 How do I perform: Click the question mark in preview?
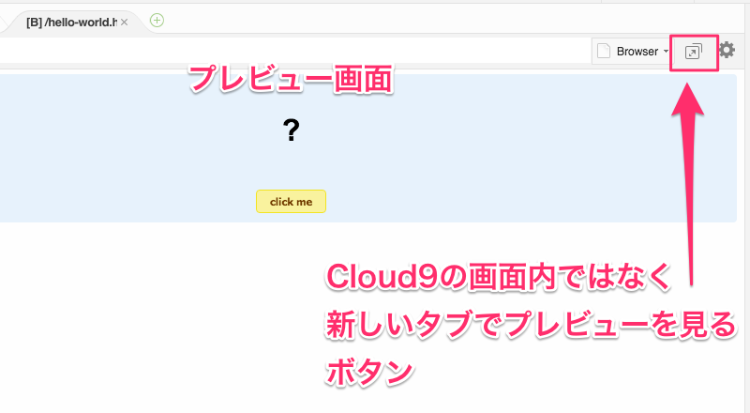click(x=291, y=130)
